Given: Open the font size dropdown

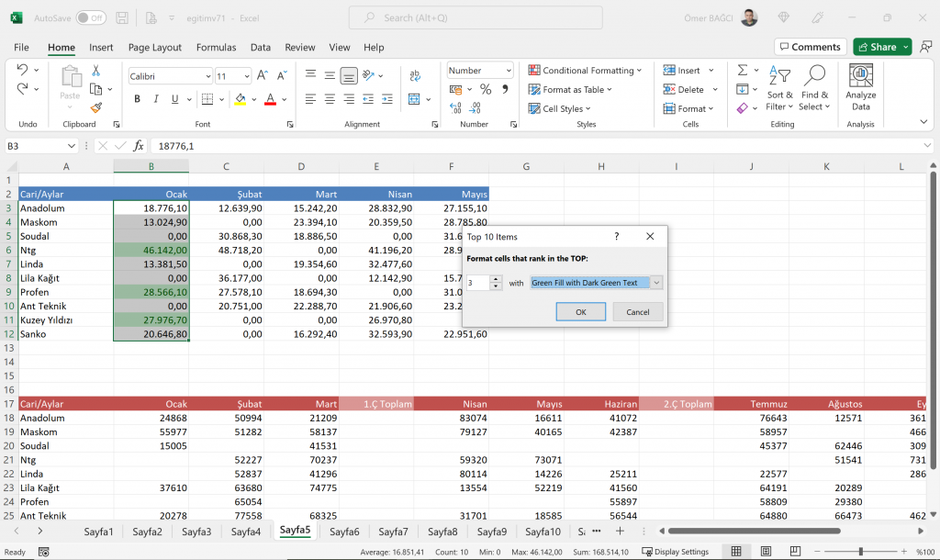Looking at the screenshot, I should (246, 76).
